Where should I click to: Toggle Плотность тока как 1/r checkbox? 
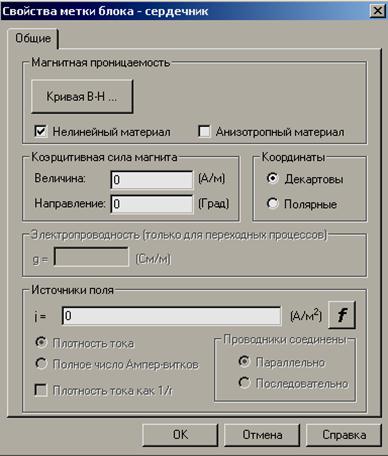(41, 390)
